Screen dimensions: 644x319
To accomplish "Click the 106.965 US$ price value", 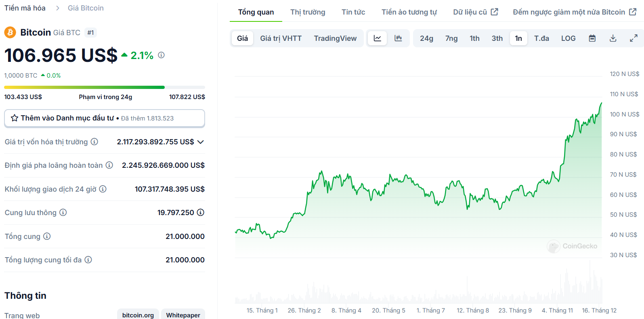I will click(61, 55).
